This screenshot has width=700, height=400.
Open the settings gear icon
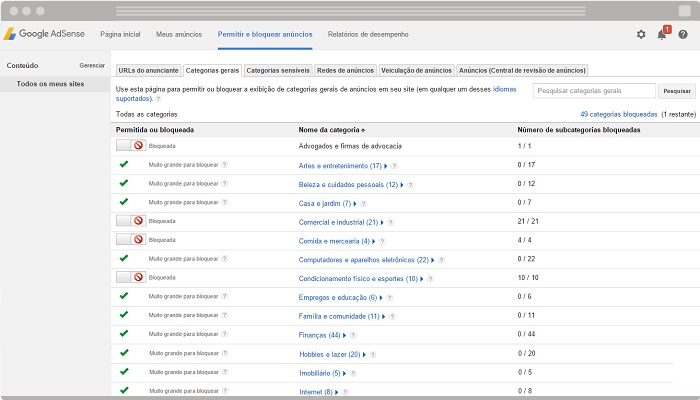pos(641,34)
